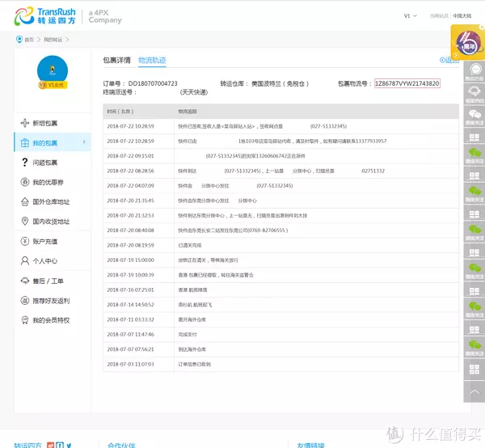This screenshot has width=485, height=448.
Task: Open the Weibo icon in footer
Action: coord(50,446)
